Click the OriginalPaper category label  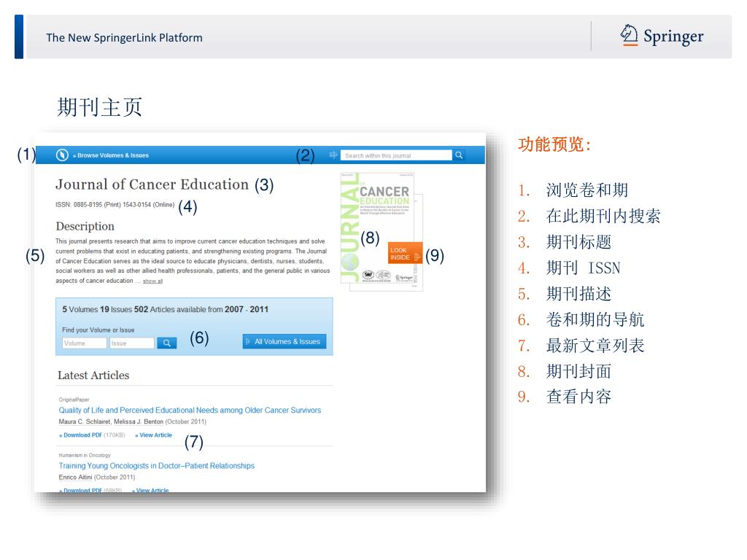74,400
